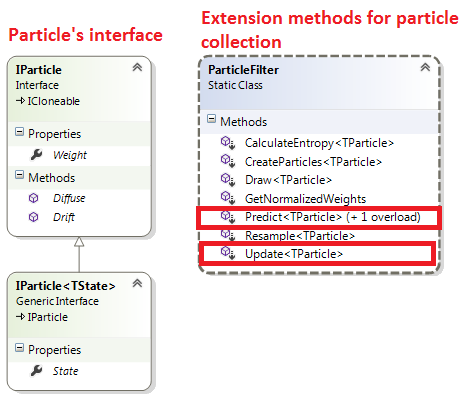Select the Resample<TParticle> method entry

click(300, 236)
